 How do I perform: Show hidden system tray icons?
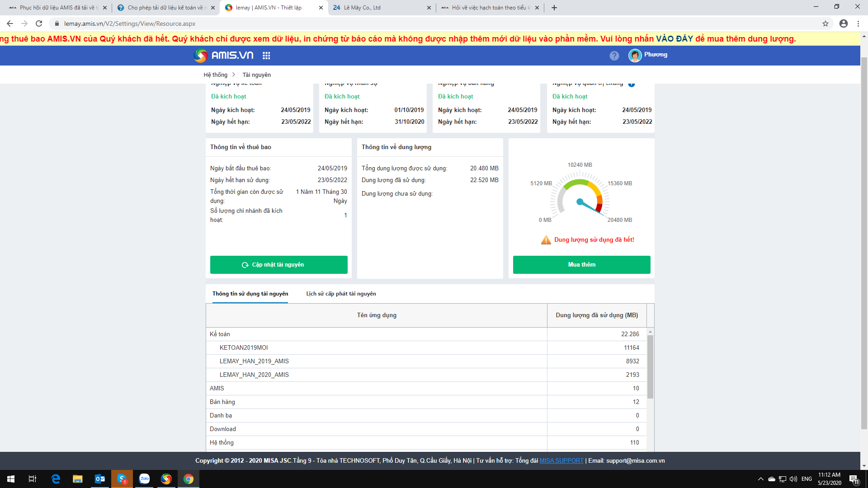coord(760,479)
